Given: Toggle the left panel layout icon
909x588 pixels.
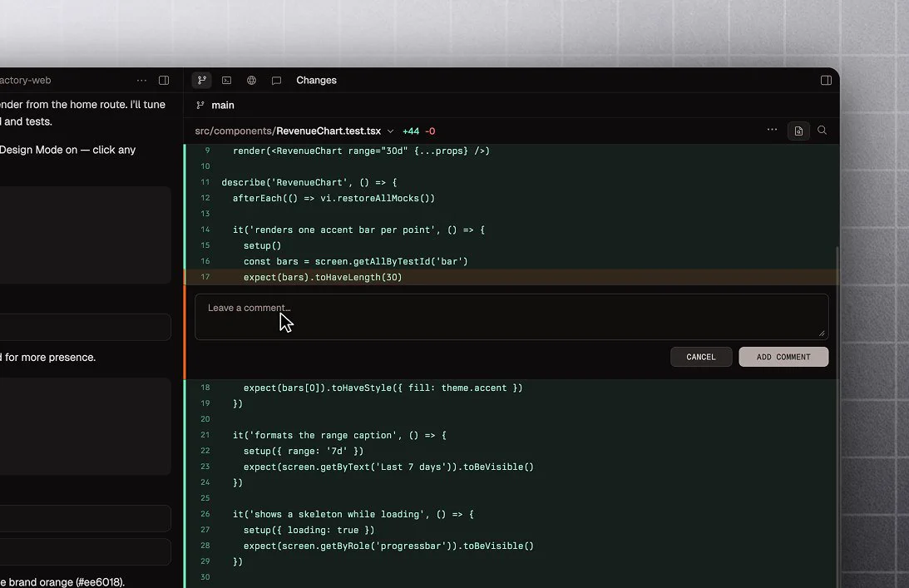Looking at the screenshot, I should point(164,80).
